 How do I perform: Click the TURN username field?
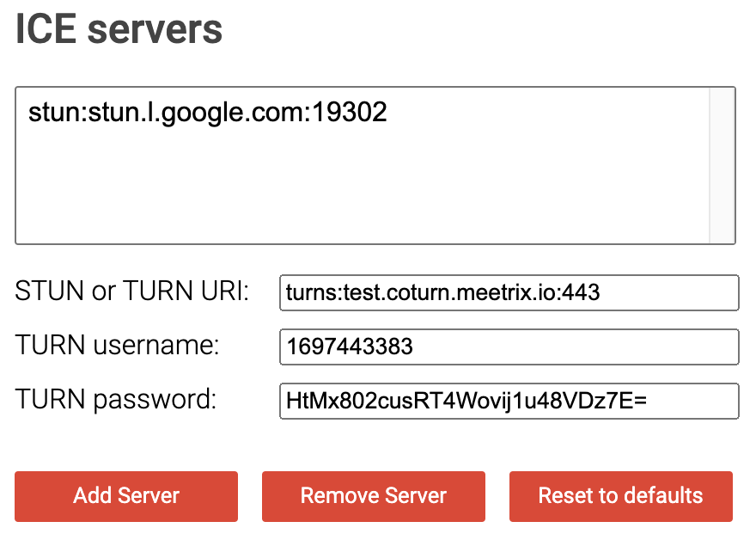(507, 347)
